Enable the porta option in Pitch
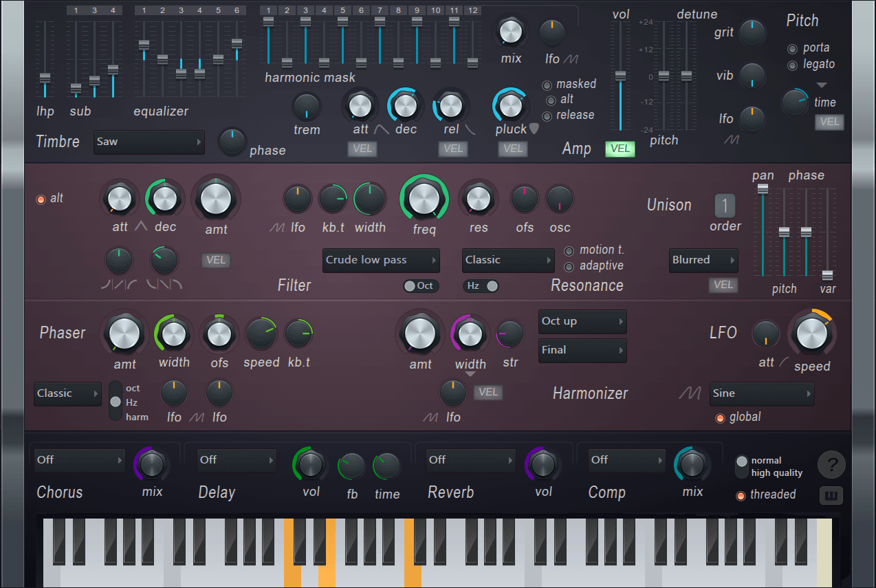 coord(793,49)
